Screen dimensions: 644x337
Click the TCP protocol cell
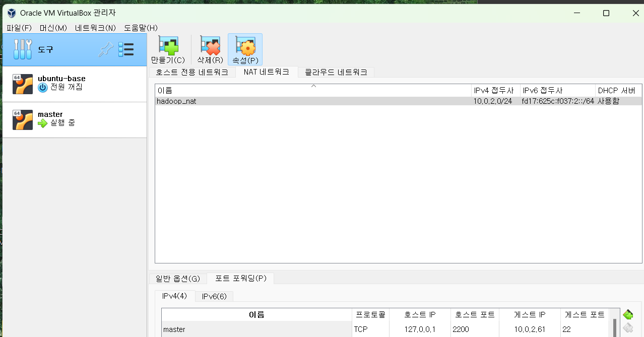coord(370,329)
